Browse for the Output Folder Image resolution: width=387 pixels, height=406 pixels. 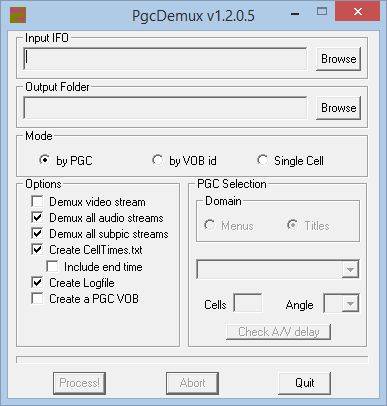(338, 108)
